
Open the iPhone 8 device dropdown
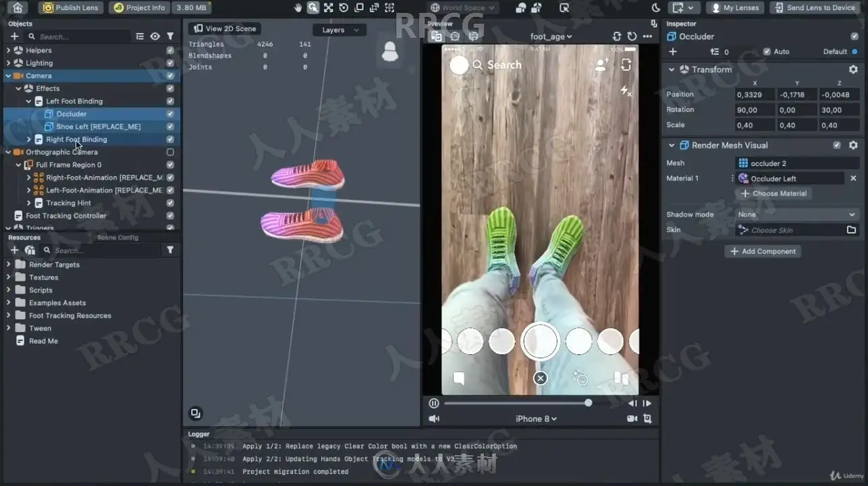pos(537,418)
